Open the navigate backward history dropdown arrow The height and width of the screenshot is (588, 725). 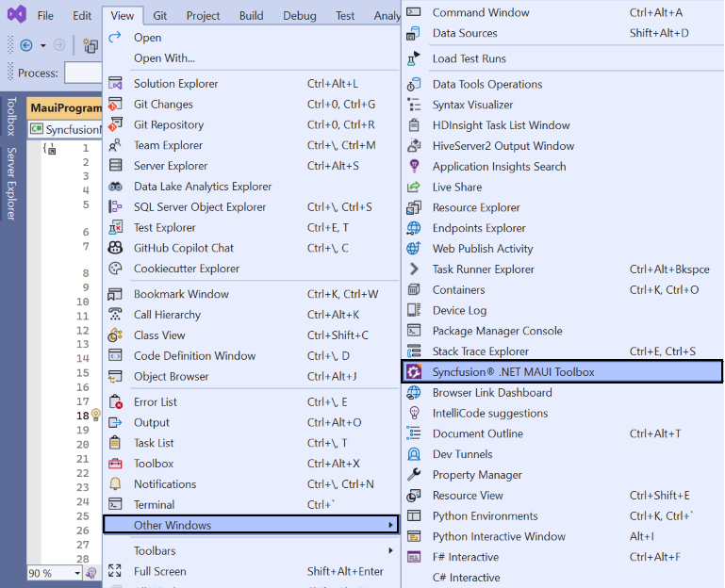43,45
